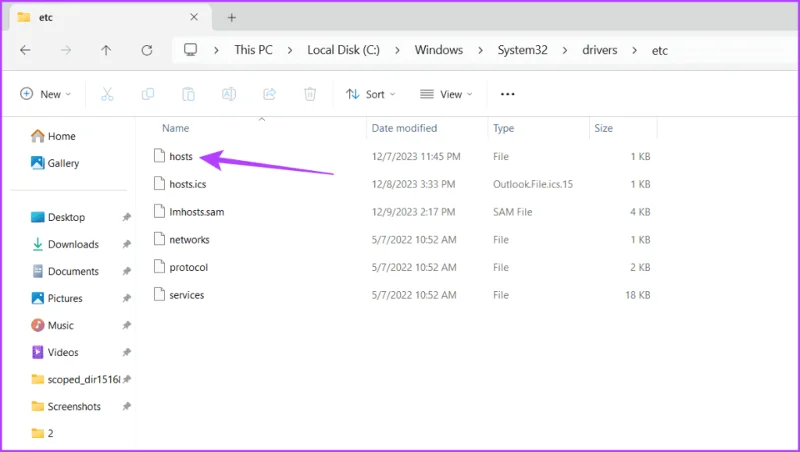Image resolution: width=800 pixels, height=452 pixels.
Task: Open Home in the sidebar
Action: 53,136
